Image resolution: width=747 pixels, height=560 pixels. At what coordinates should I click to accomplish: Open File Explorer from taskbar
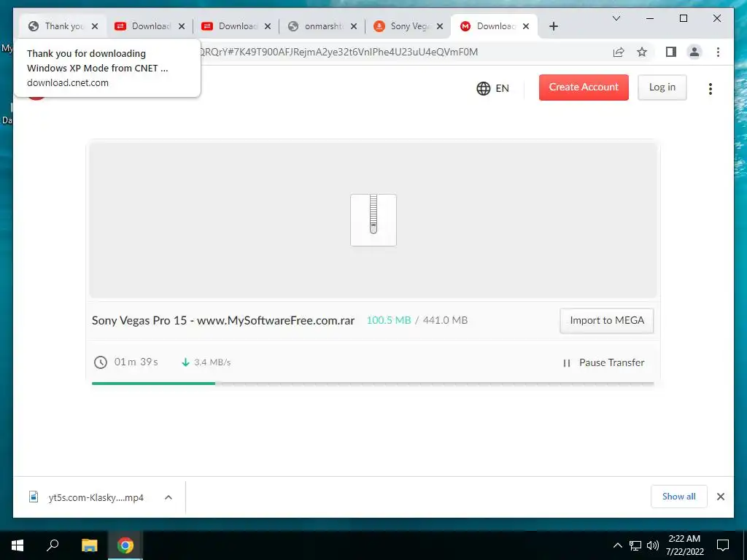coord(89,545)
